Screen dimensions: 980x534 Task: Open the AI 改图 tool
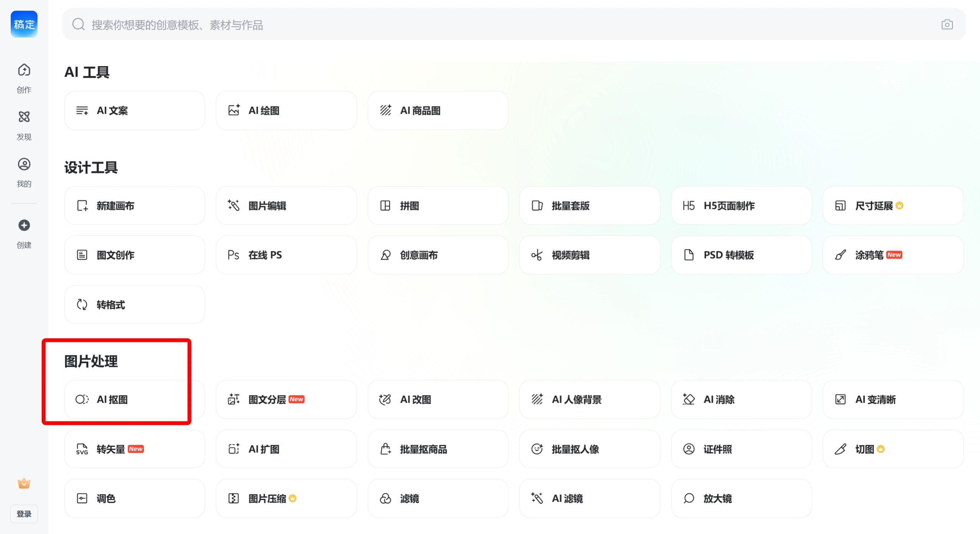(x=438, y=400)
